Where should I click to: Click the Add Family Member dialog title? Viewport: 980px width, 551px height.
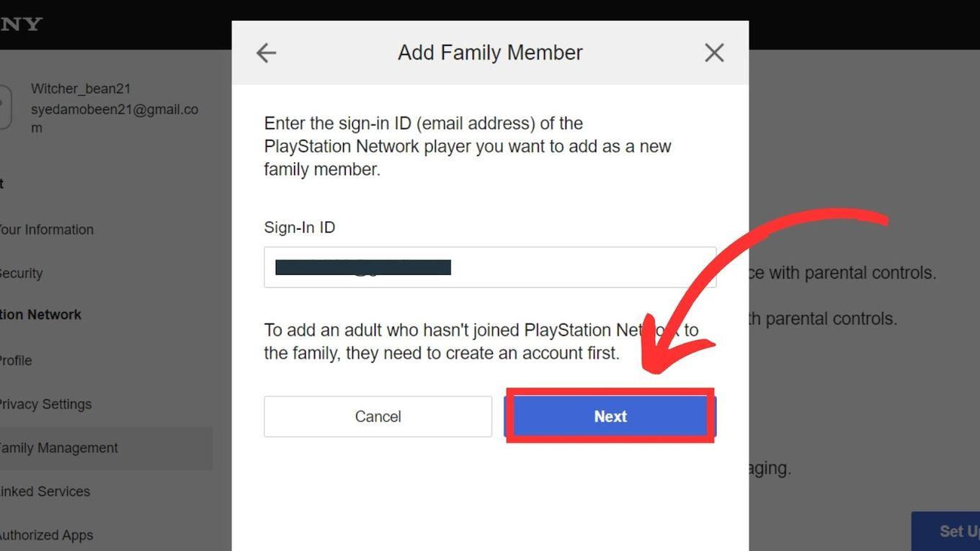[489, 52]
